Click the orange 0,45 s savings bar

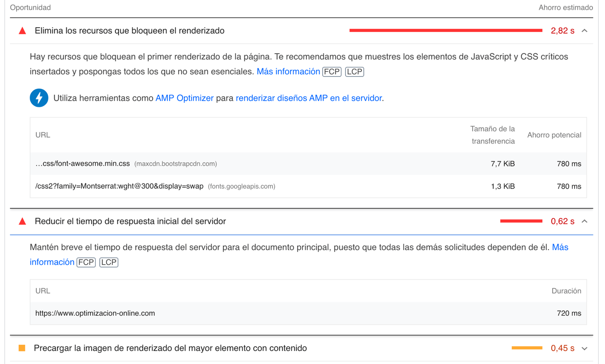(527, 347)
